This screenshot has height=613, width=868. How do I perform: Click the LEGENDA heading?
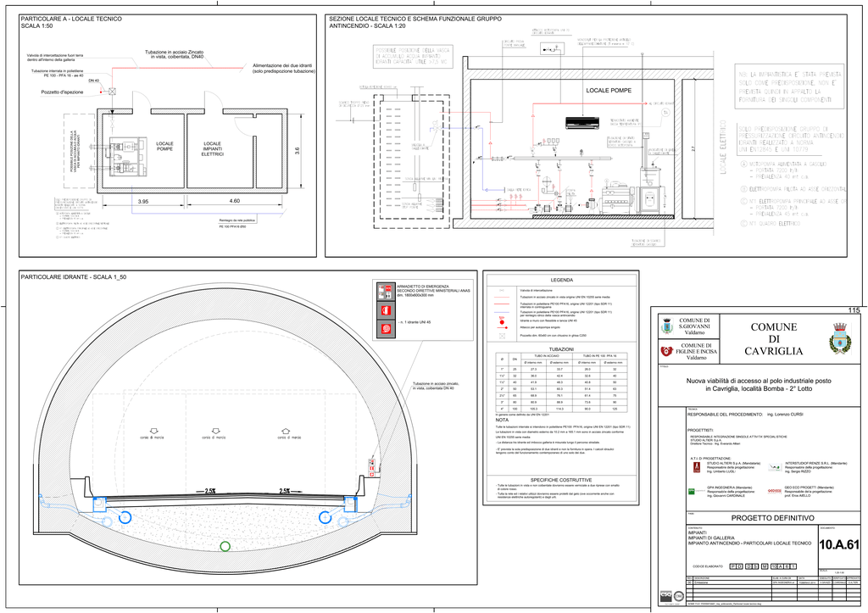(562, 281)
